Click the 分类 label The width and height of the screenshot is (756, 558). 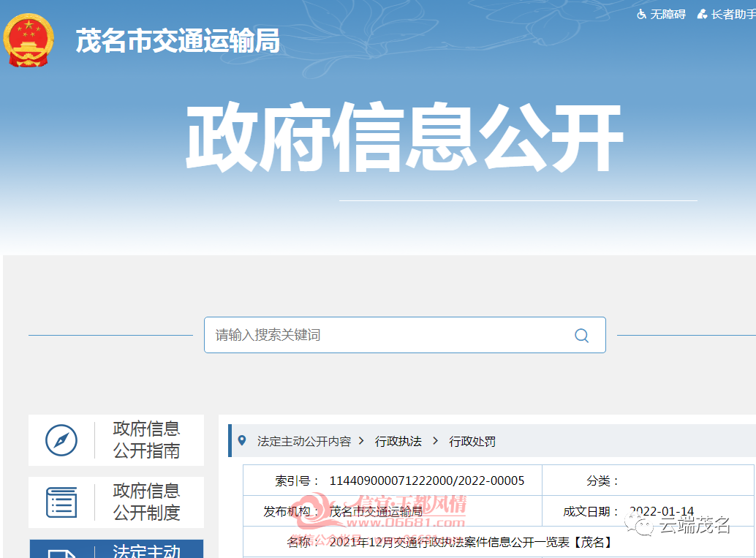[602, 480]
